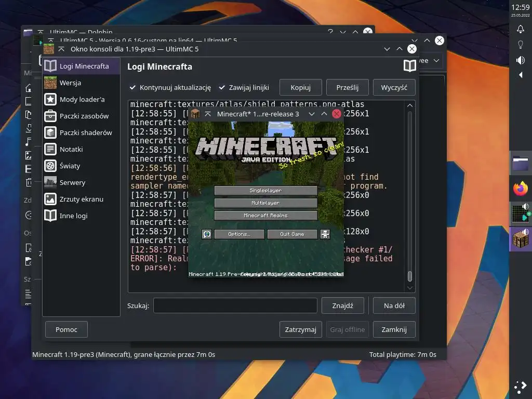
Task: Click the Szukaj search input field
Action: (235, 305)
